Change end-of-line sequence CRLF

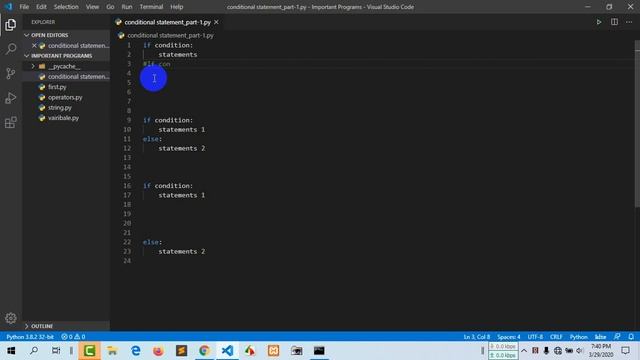pos(556,337)
